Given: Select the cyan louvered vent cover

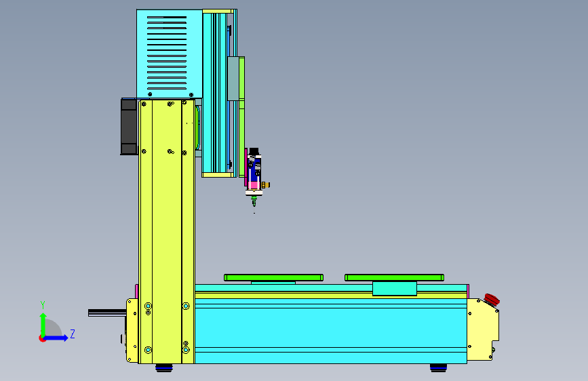Looking at the screenshot, I should [x=169, y=54].
